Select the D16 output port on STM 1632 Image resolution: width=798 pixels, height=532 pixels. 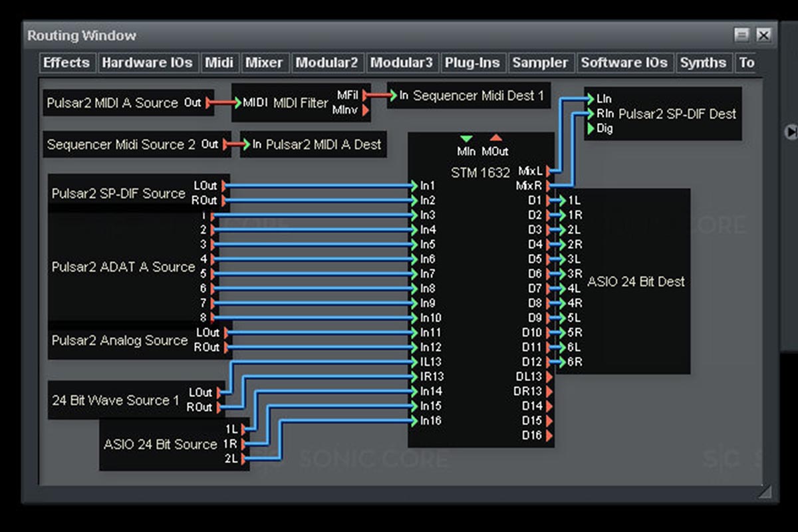[549, 436]
